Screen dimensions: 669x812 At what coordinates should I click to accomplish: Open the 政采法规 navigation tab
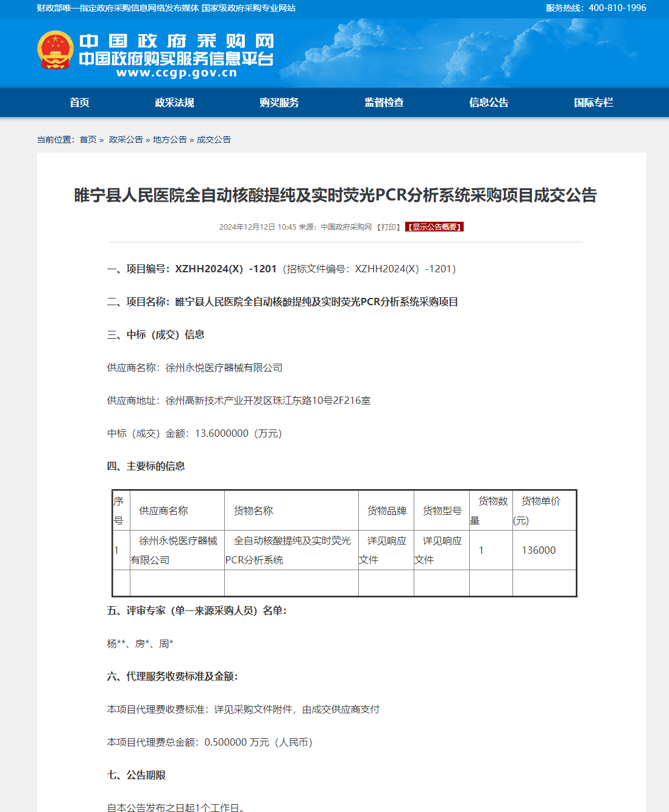(174, 102)
